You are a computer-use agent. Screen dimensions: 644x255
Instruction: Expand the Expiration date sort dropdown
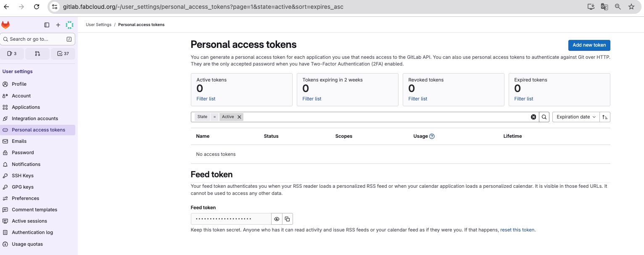tap(576, 117)
